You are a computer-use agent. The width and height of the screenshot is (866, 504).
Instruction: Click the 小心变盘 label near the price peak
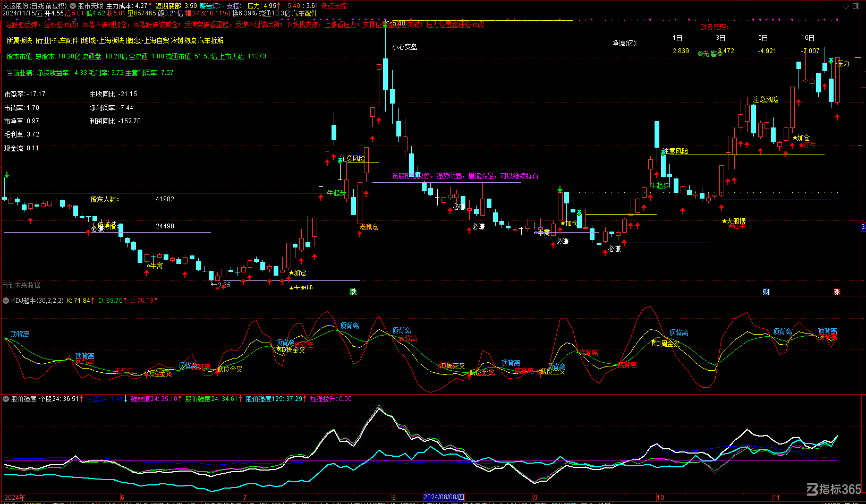(404, 47)
